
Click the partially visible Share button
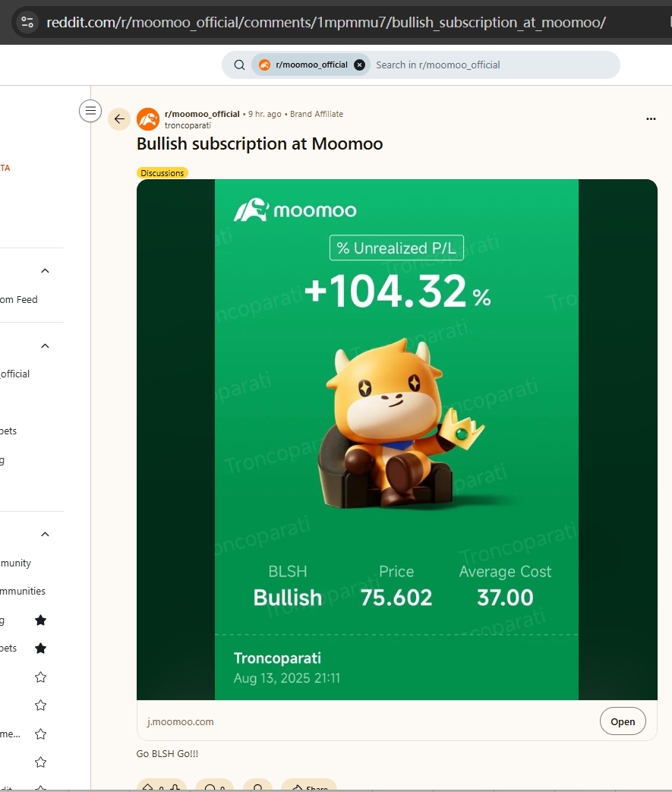[309, 785]
